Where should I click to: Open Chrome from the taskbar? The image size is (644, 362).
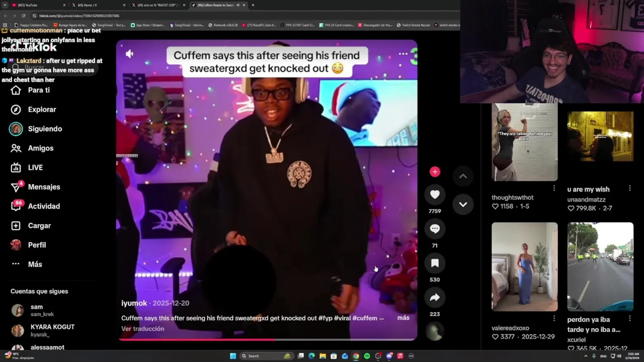pos(356,356)
